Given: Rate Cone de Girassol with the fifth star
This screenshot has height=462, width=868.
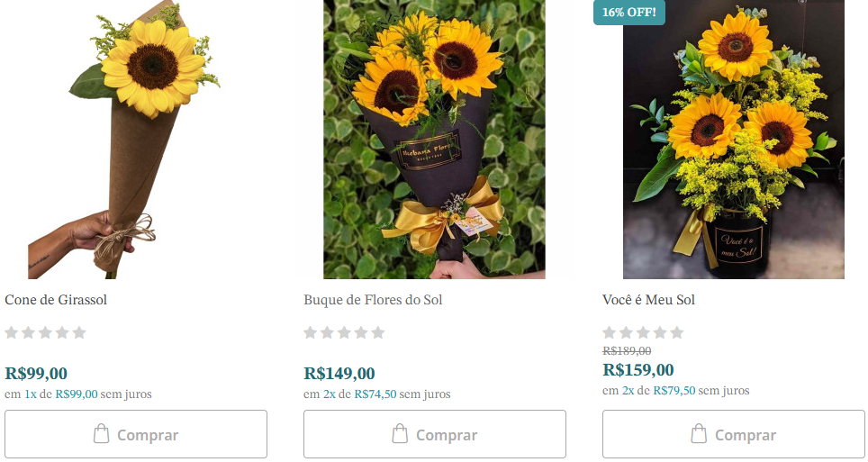Looking at the screenshot, I should point(79,332).
